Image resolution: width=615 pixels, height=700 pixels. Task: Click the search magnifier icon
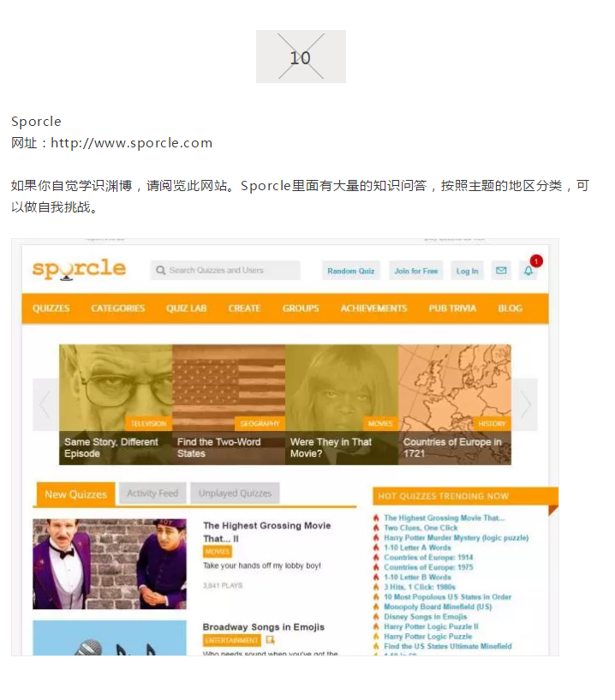pyautogui.click(x=161, y=271)
